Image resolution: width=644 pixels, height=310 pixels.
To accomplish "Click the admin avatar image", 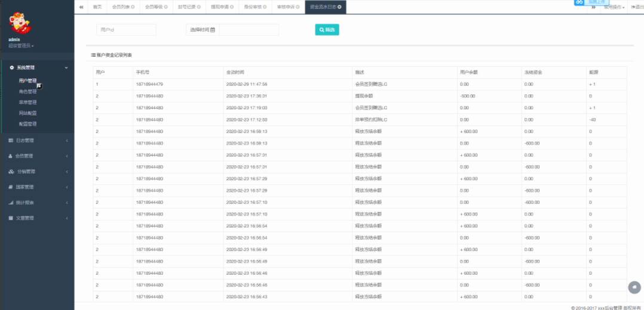I will tap(20, 23).
